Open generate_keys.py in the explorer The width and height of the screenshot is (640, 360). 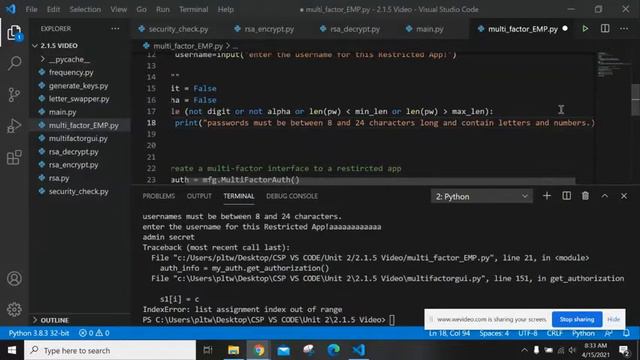tap(78, 86)
